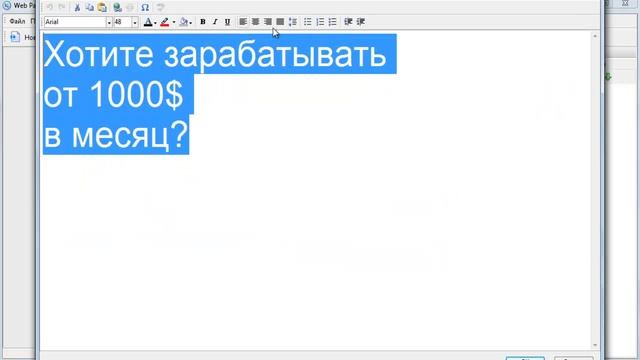This screenshot has height=360, width=640.
Task: Center align the text
Action: point(255,22)
